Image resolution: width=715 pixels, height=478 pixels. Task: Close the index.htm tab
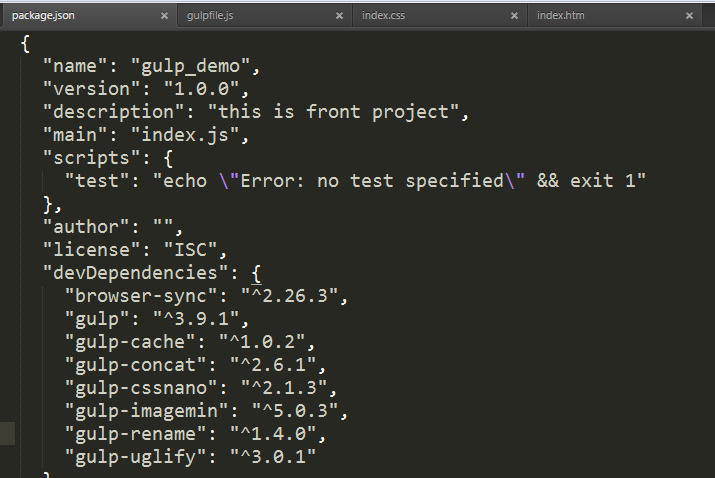(x=689, y=16)
